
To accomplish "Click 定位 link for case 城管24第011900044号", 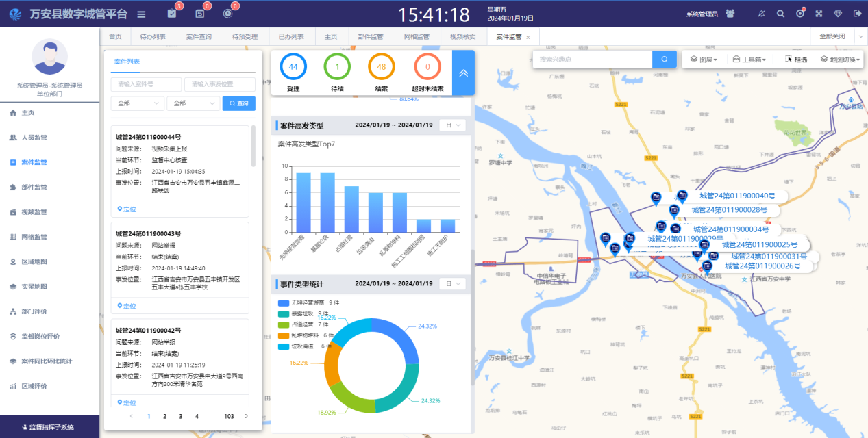I will coord(127,209).
